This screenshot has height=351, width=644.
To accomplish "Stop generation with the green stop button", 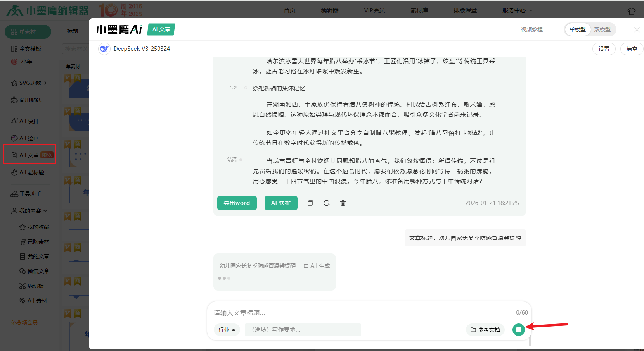I will pyautogui.click(x=518, y=330).
